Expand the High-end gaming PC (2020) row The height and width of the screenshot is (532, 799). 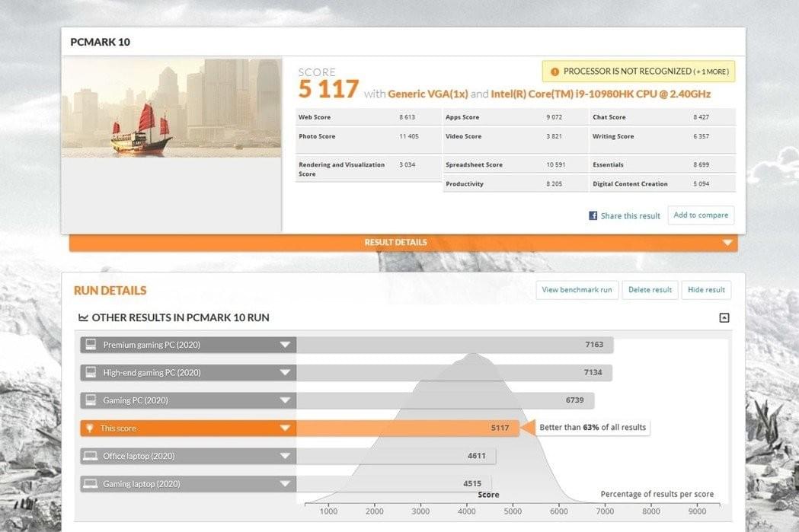[x=285, y=372]
